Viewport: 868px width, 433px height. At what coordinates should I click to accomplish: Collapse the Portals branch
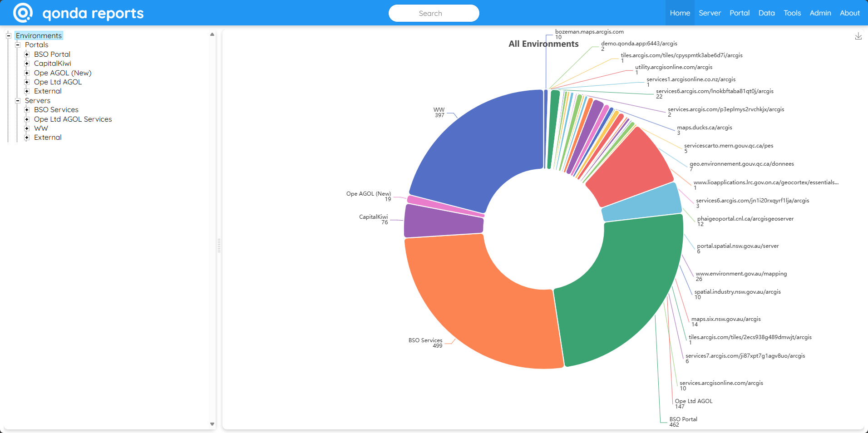[x=17, y=45]
